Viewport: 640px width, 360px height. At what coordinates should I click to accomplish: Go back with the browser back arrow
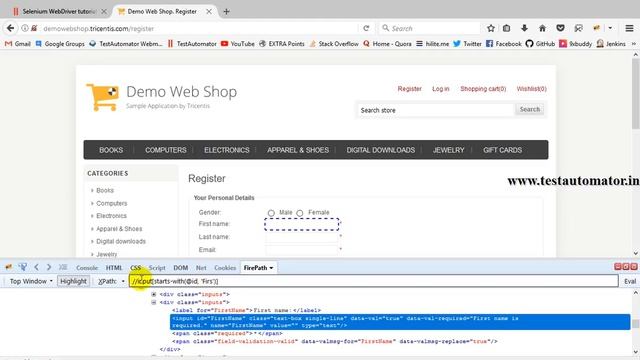click(11, 28)
